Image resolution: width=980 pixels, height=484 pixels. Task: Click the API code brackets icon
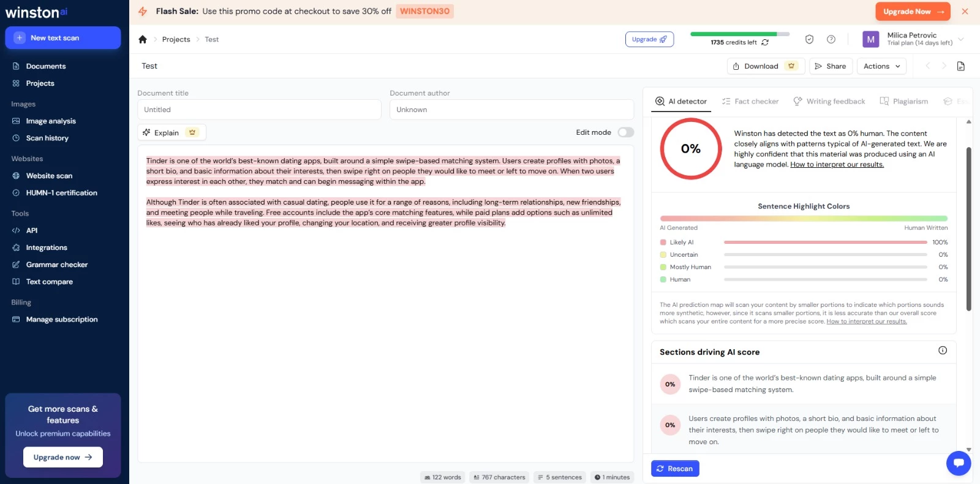[x=16, y=230]
